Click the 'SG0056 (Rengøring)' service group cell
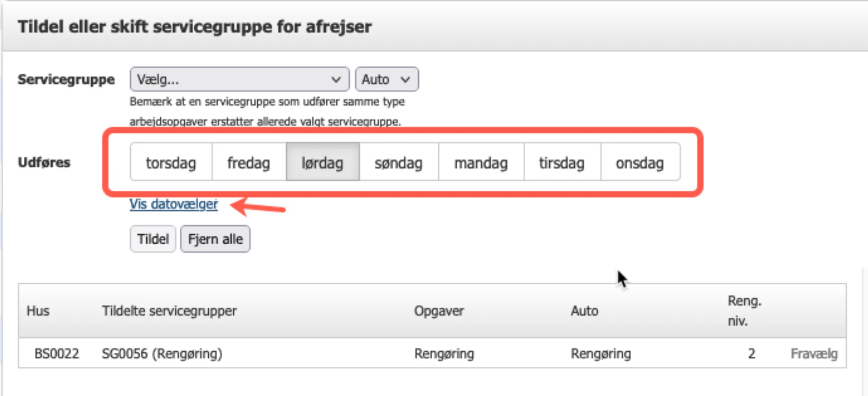 pos(162,353)
